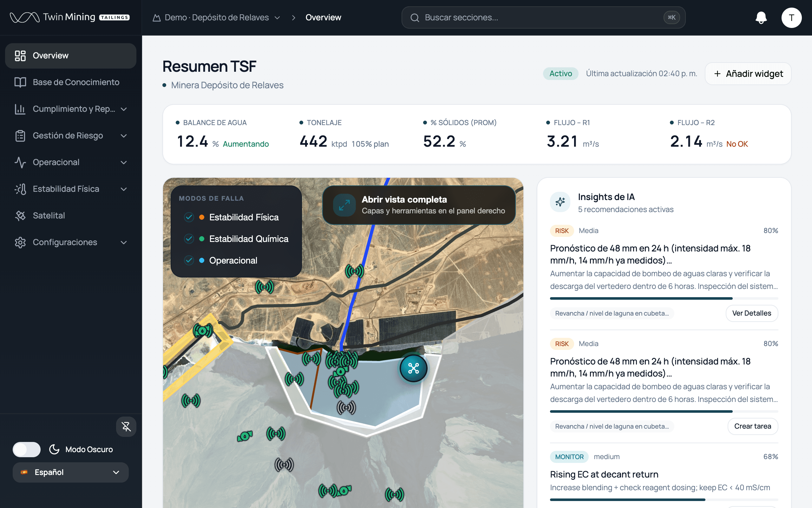
Task: Click the Balance de Agua 12.4 value
Action: point(192,142)
